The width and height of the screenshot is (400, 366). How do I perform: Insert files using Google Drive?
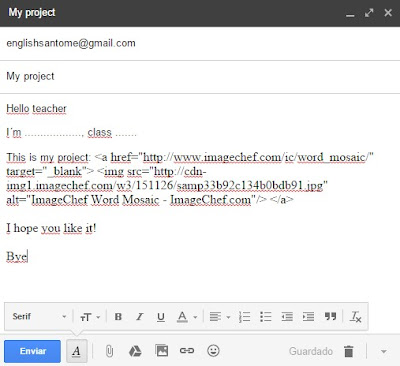click(x=135, y=351)
